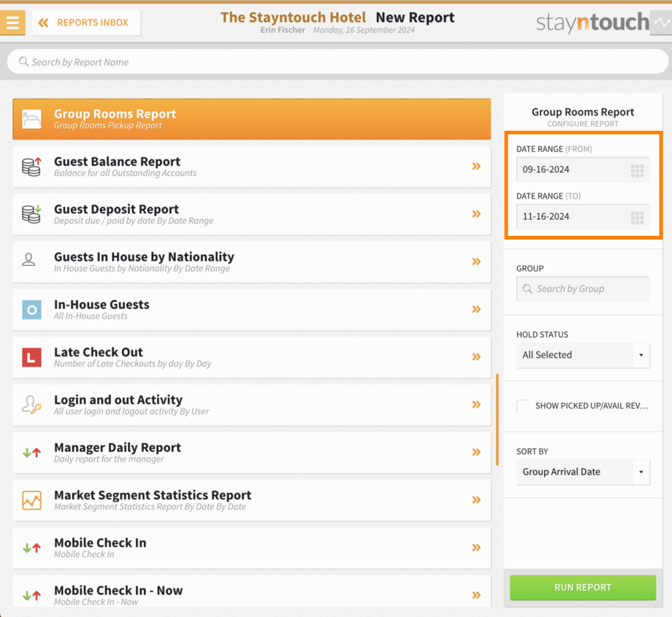Open calendar for Date Range To
Viewport: 672px width, 617px height.
click(x=637, y=218)
